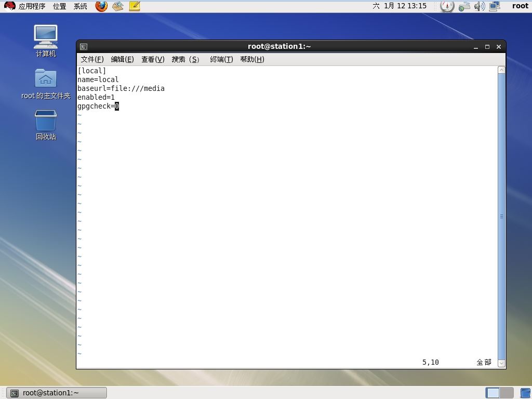Open the 位置 panel menu
532x399 pixels.
[59, 6]
